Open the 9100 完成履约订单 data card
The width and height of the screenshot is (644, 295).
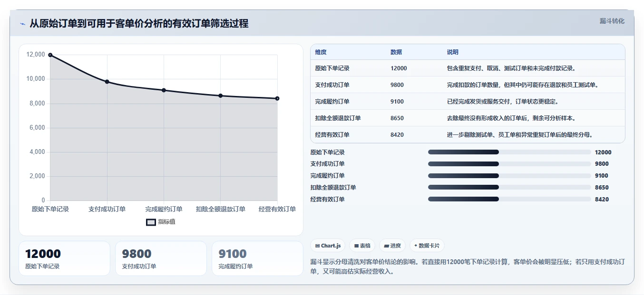[x=257, y=258]
